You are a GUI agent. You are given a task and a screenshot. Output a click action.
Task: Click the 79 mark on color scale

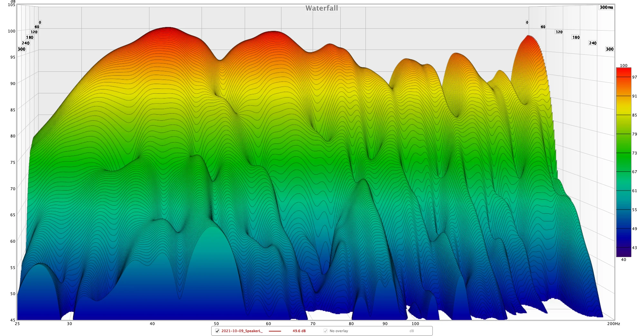(634, 134)
